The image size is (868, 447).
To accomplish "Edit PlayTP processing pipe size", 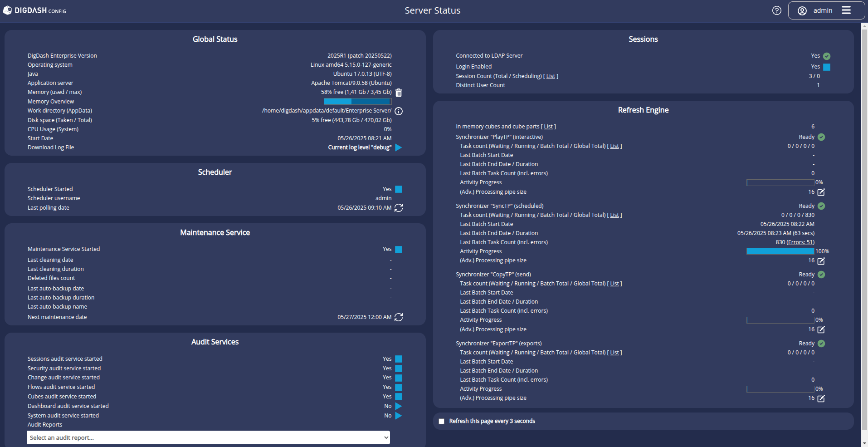I will click(x=821, y=192).
